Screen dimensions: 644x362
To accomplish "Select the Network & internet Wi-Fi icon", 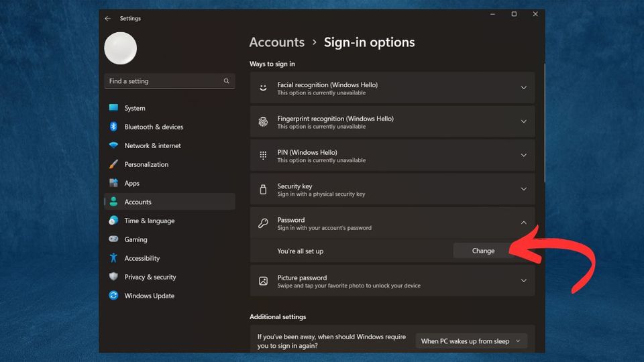I will coord(114,145).
